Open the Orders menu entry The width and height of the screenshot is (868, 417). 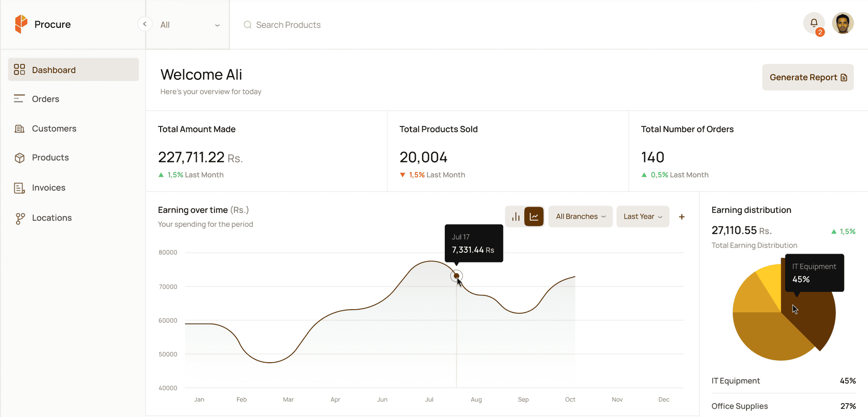[46, 99]
